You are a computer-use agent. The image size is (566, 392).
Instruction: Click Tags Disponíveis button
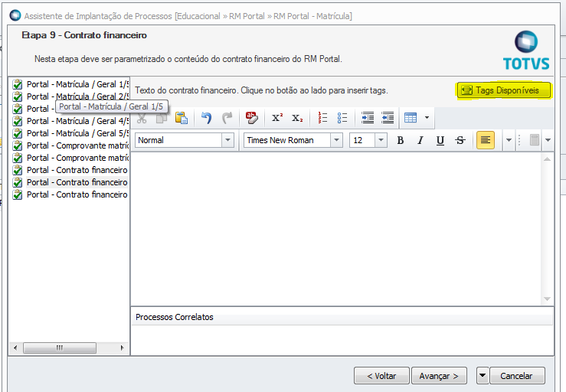pyautogui.click(x=504, y=90)
